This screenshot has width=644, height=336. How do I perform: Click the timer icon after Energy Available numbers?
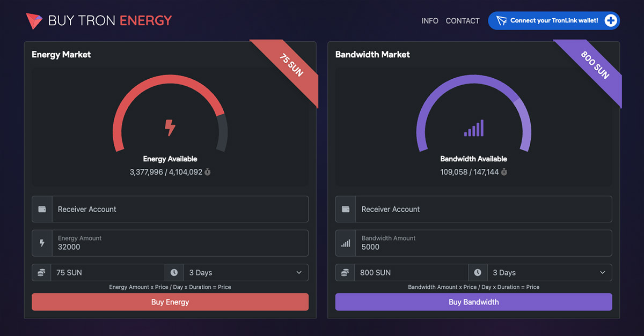pos(208,172)
